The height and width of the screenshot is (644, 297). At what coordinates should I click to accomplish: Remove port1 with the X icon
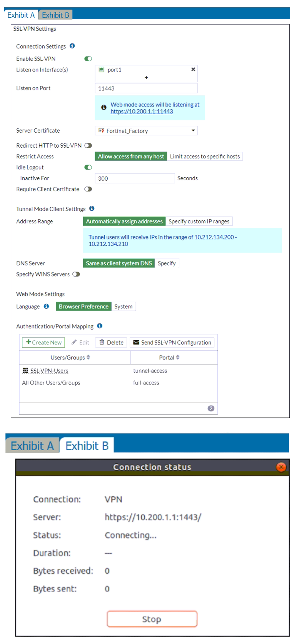[x=193, y=69]
